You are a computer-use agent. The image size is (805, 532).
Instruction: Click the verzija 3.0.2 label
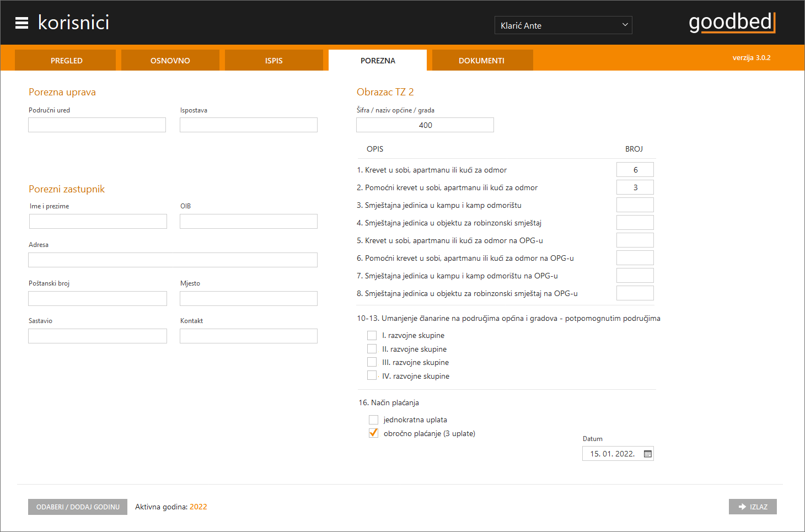tap(752, 57)
